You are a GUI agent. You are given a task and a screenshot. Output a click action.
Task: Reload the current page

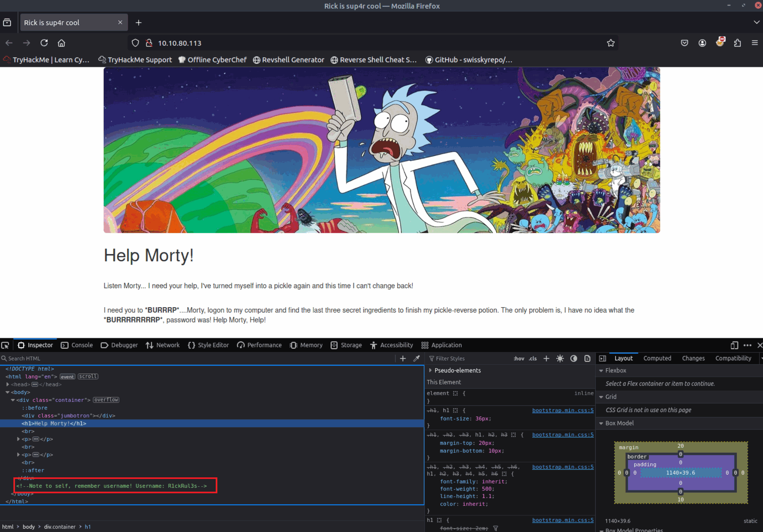tap(44, 43)
